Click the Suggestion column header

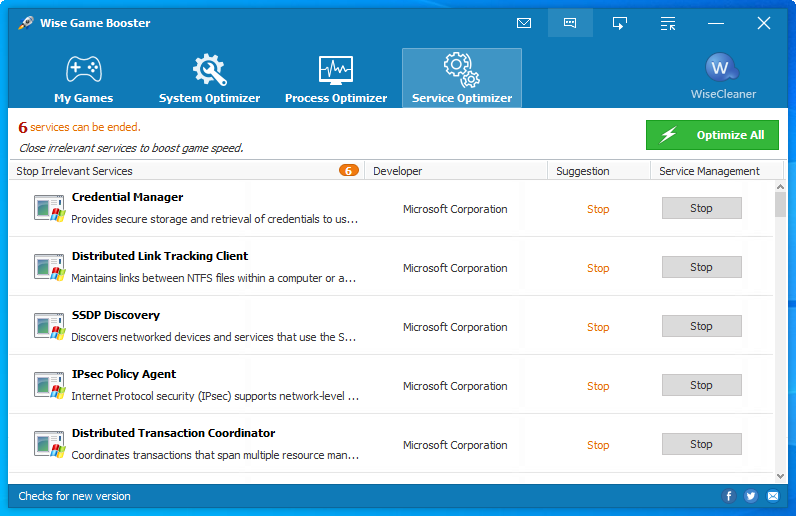(583, 171)
